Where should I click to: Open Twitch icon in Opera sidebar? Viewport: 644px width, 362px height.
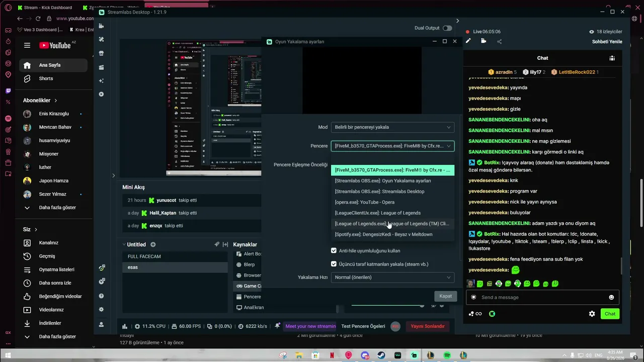(x=8, y=91)
